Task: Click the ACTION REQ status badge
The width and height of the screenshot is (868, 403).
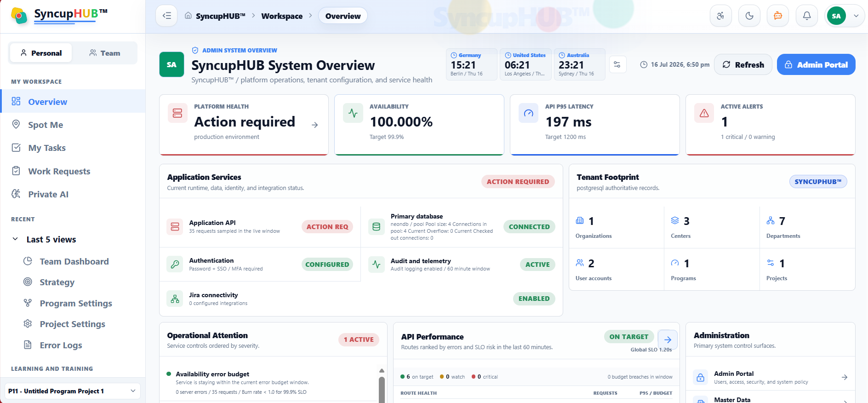Action: coord(327,227)
